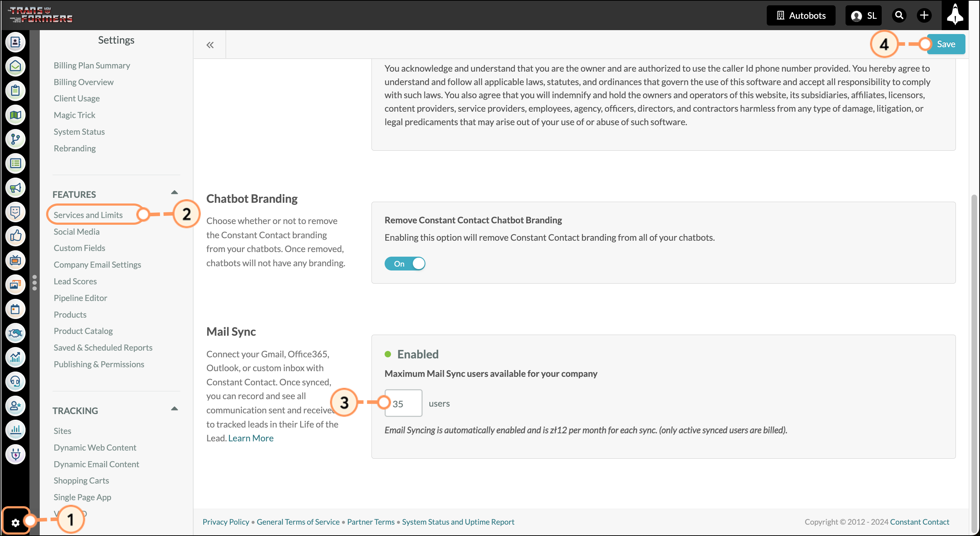980x536 pixels.
Task: Click the Save button
Action: click(x=946, y=44)
